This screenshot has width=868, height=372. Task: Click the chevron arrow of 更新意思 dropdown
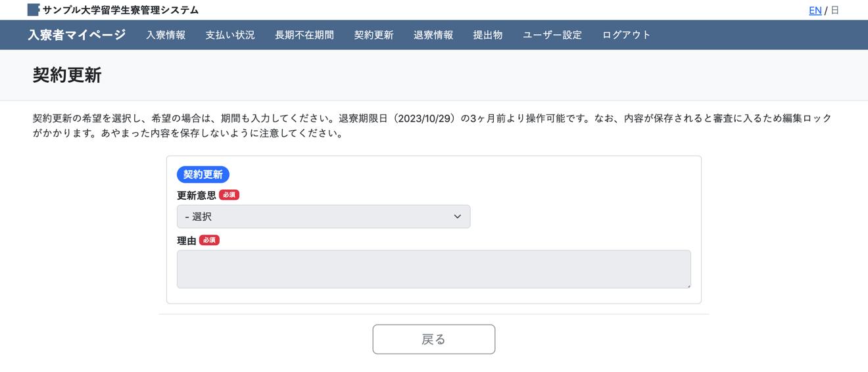[458, 217]
